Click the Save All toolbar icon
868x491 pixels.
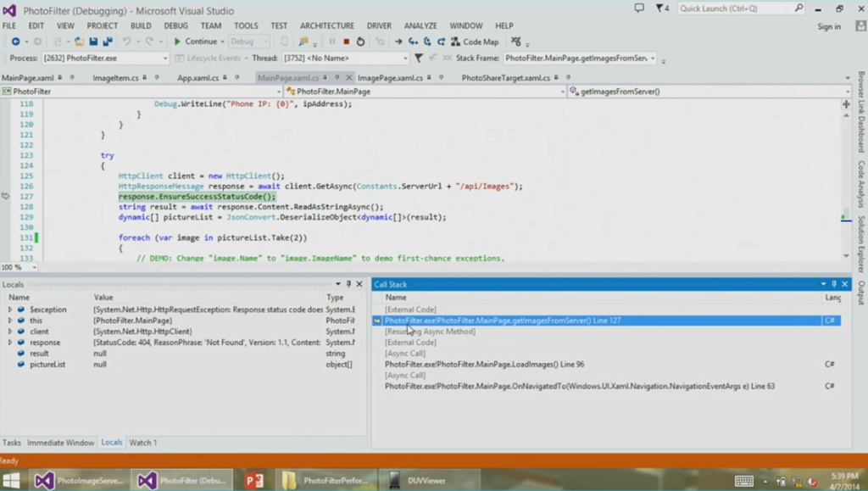click(108, 42)
